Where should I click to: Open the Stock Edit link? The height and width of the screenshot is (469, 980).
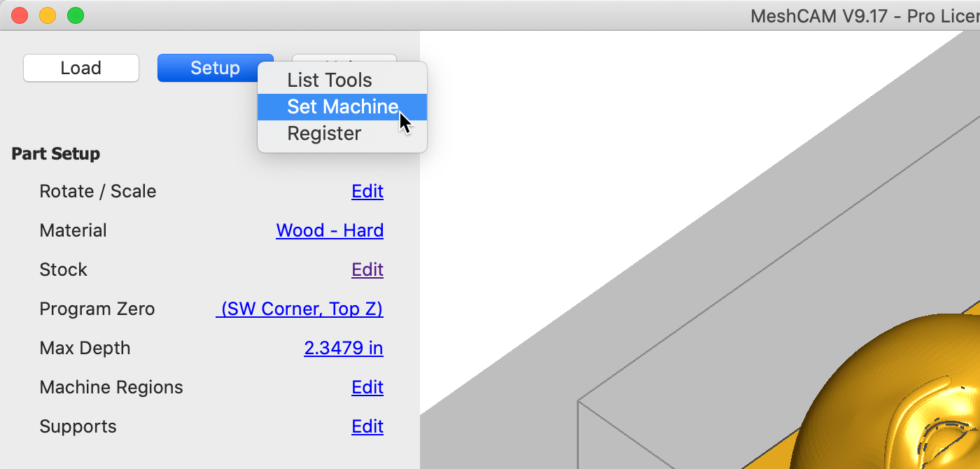coord(367,269)
